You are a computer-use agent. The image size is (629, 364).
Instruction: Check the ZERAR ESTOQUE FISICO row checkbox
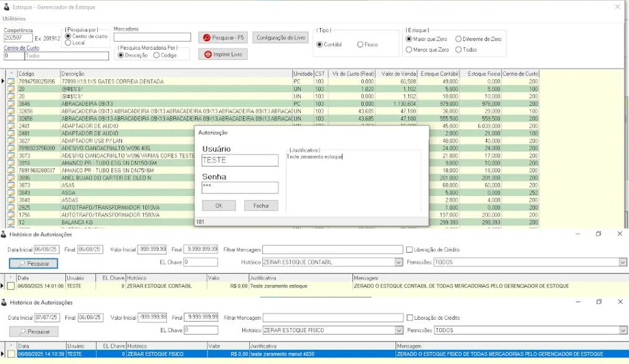[x=11, y=354]
